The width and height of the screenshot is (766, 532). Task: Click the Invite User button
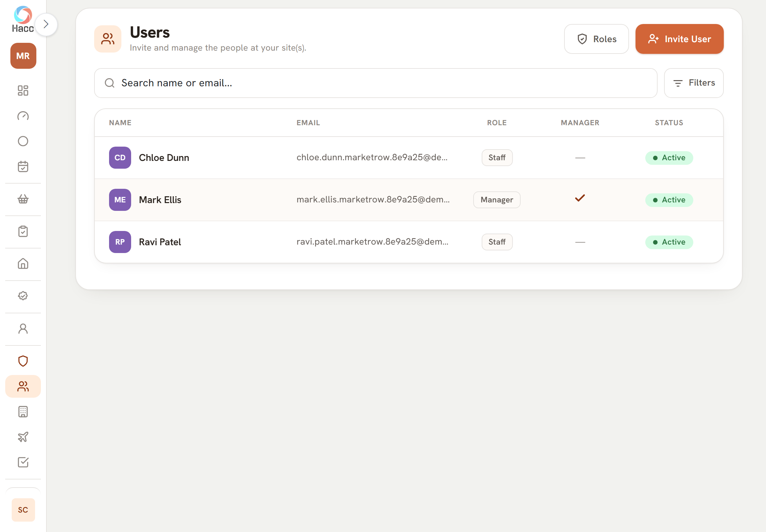tap(679, 39)
